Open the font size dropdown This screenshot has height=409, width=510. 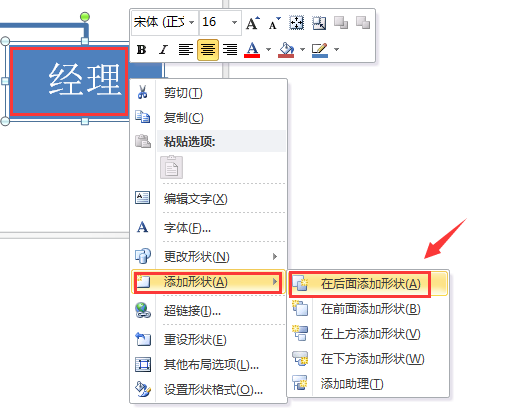[x=234, y=22]
